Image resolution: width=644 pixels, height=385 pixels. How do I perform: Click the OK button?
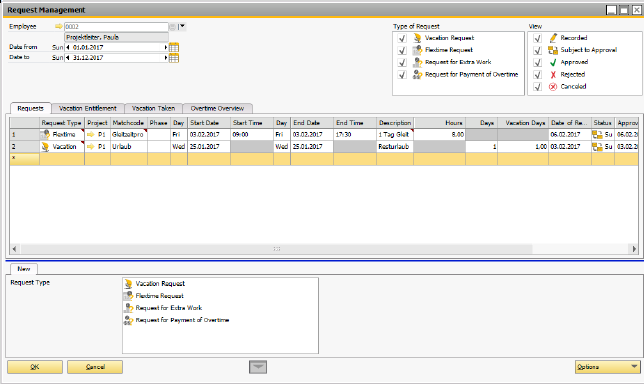point(35,367)
